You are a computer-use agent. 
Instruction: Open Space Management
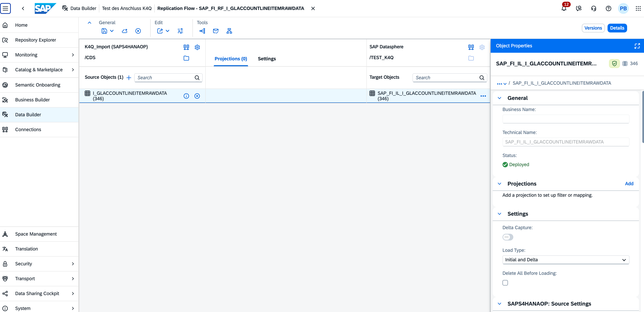tap(39, 234)
